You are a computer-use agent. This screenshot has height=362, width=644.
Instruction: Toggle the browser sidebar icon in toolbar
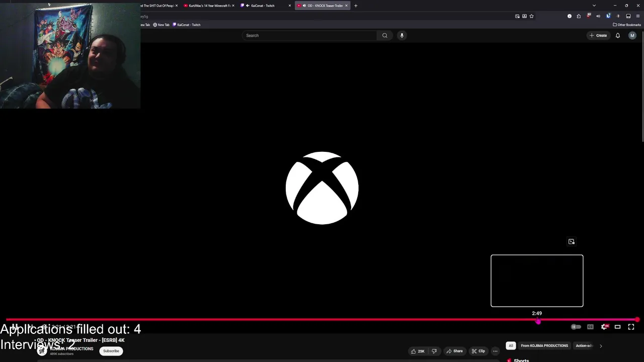pyautogui.click(x=628, y=16)
